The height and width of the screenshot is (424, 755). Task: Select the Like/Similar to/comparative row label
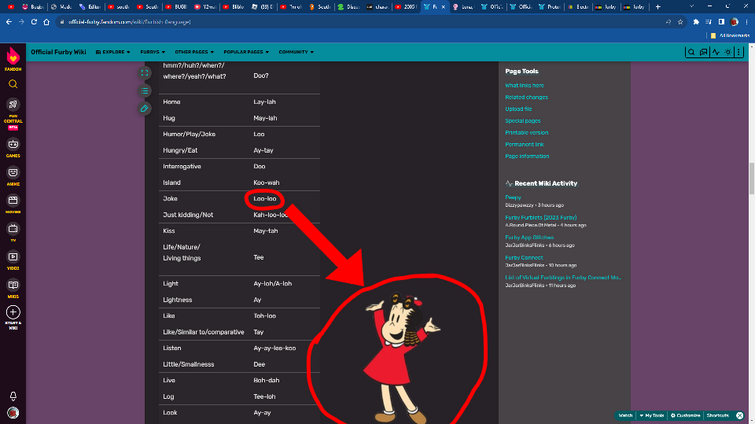point(203,332)
